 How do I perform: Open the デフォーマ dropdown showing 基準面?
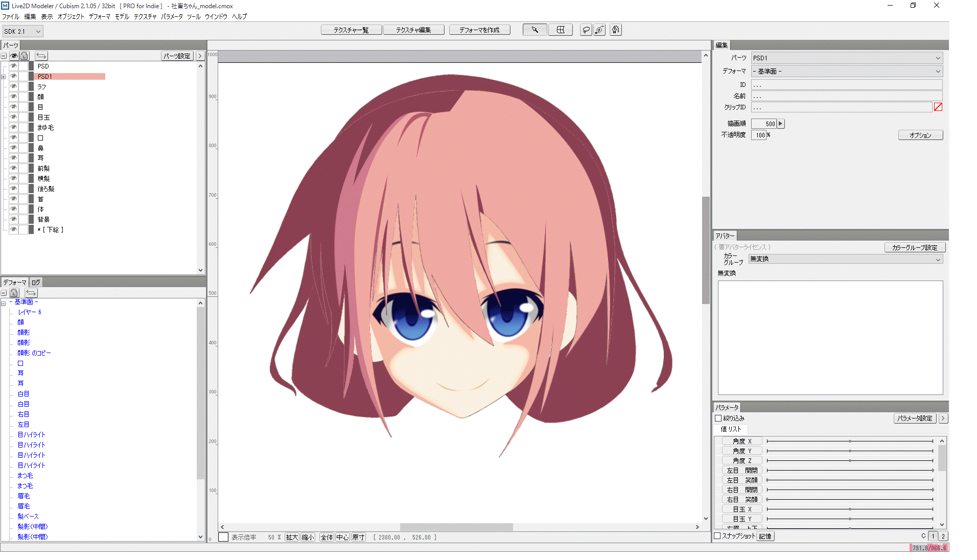click(x=847, y=71)
